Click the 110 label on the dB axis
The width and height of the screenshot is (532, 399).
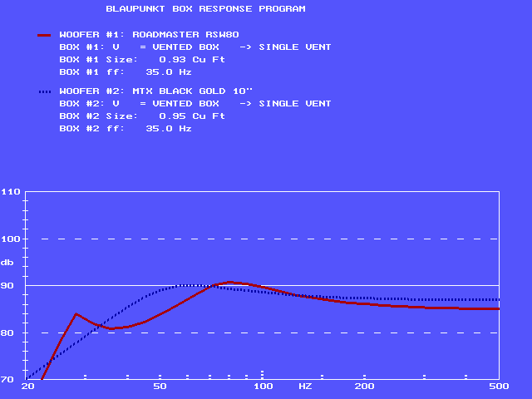[x=11, y=192]
